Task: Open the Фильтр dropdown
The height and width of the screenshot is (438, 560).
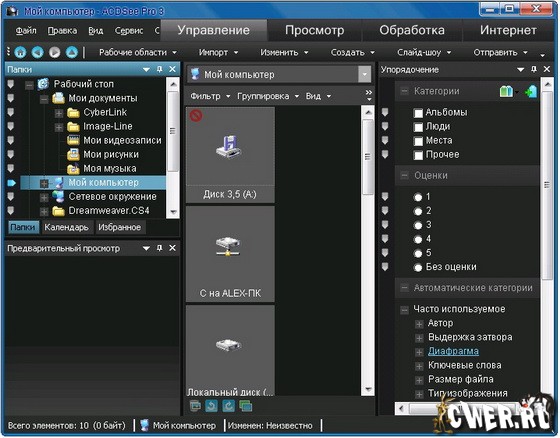Action: click(x=210, y=96)
